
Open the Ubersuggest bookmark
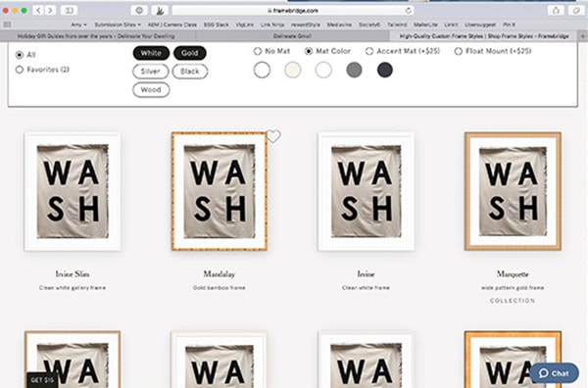click(x=480, y=24)
